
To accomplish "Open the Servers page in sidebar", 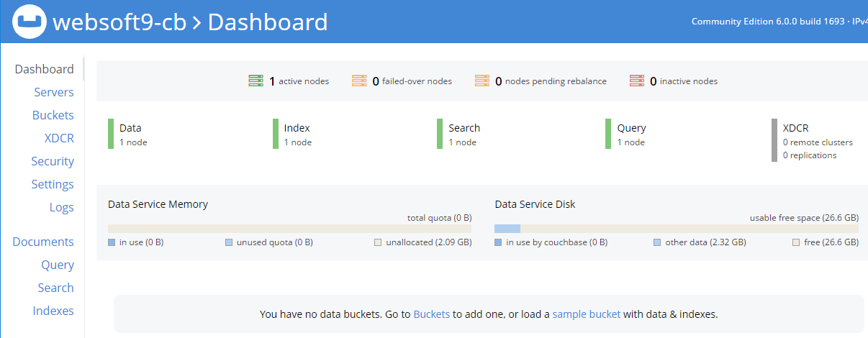I will click(x=54, y=92).
